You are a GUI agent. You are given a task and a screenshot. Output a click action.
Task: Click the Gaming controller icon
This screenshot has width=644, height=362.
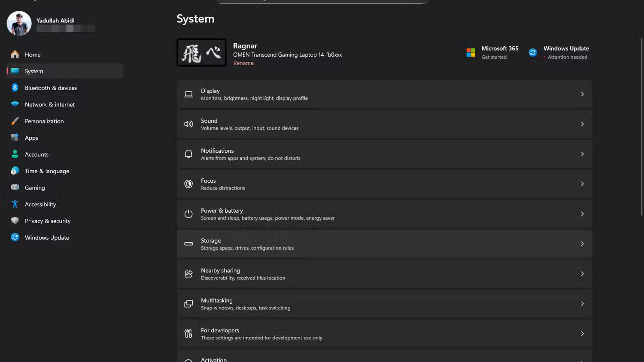click(15, 187)
